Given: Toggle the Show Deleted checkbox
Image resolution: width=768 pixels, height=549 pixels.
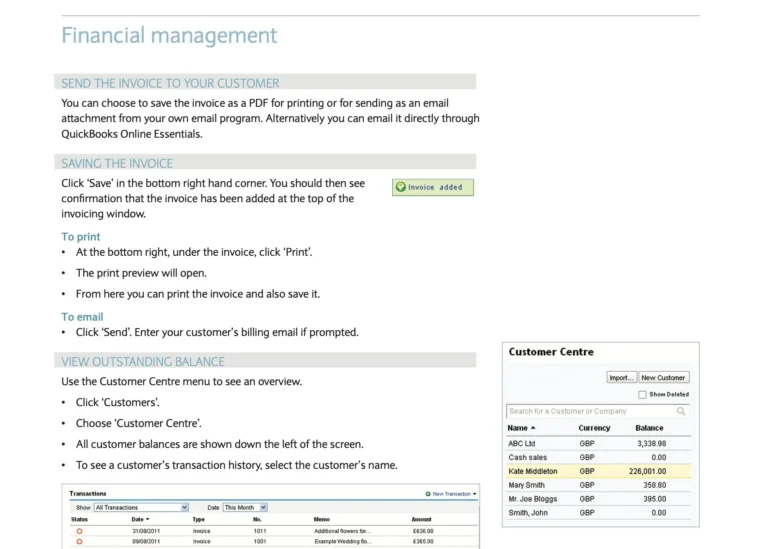Looking at the screenshot, I should 642,395.
